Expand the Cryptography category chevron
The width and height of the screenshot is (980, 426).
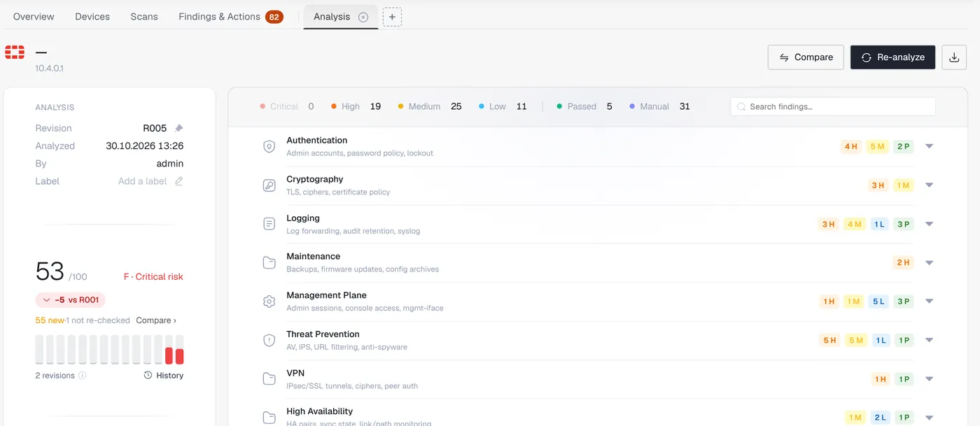[930, 185]
